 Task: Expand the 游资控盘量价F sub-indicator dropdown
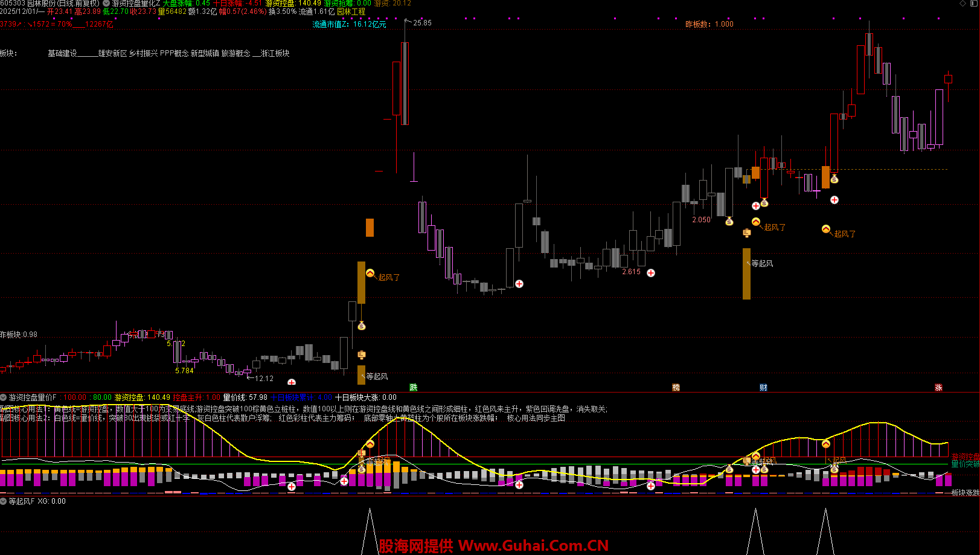coord(4,397)
